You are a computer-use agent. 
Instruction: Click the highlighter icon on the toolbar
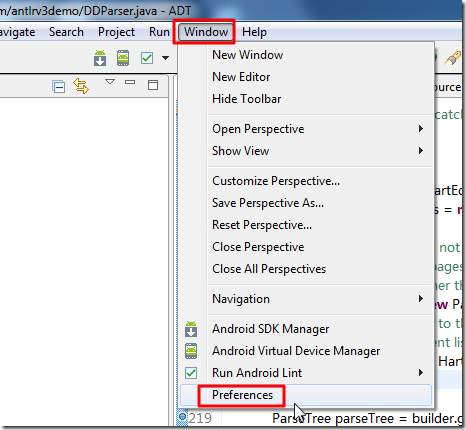coord(453,58)
